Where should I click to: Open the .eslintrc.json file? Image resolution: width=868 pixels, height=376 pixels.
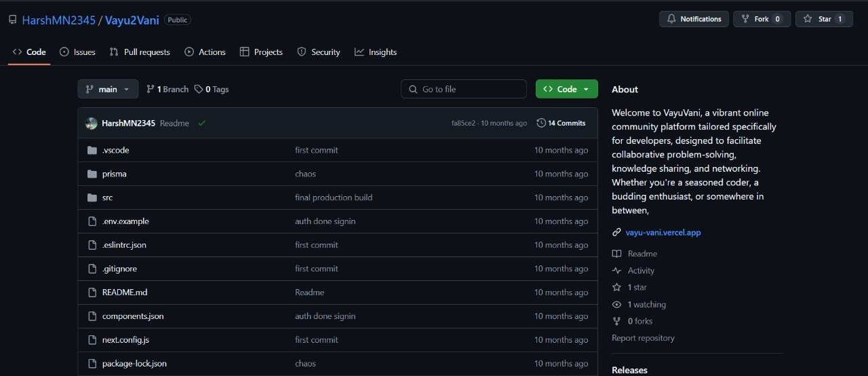coord(124,245)
